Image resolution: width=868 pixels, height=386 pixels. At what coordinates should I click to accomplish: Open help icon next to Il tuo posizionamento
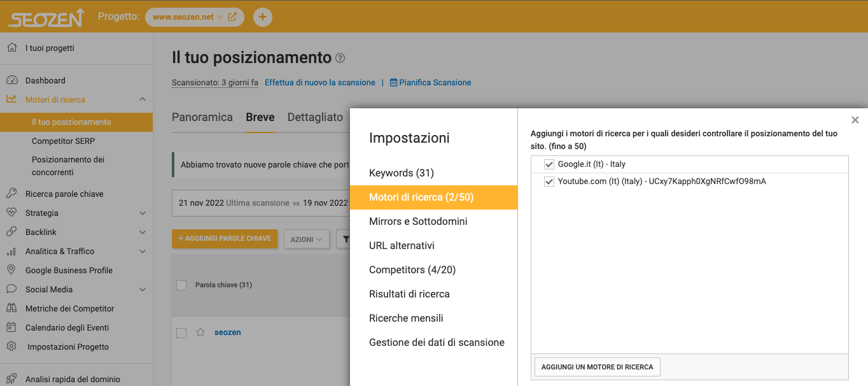(340, 59)
